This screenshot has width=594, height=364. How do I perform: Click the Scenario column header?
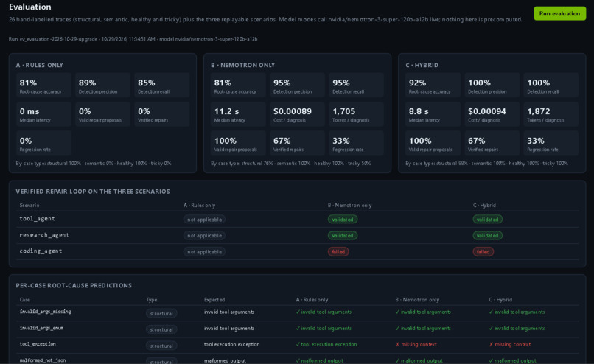(x=29, y=206)
